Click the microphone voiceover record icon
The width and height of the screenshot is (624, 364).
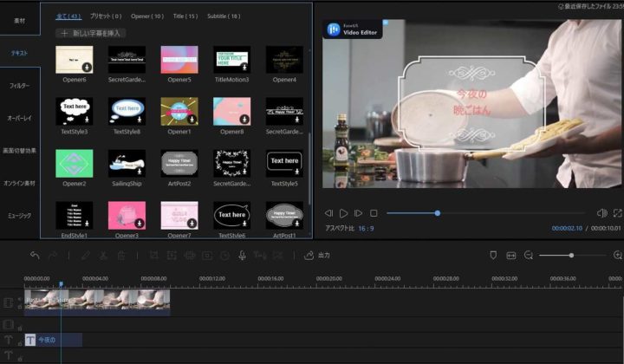tap(242, 256)
